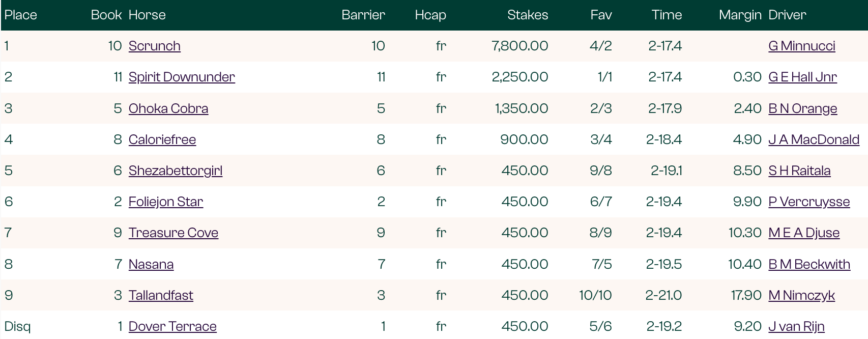868x339 pixels.
Task: Open driver B N Orange link
Action: (x=802, y=108)
